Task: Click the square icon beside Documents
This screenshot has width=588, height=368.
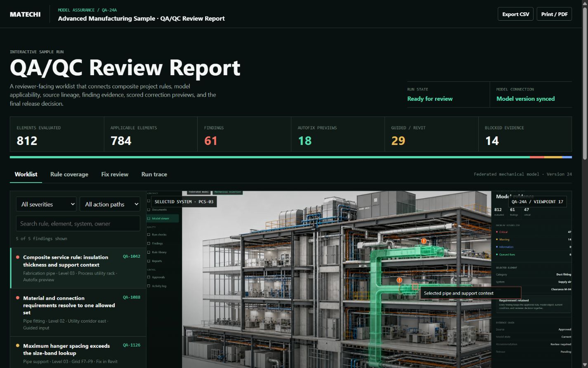Action: pyautogui.click(x=149, y=210)
